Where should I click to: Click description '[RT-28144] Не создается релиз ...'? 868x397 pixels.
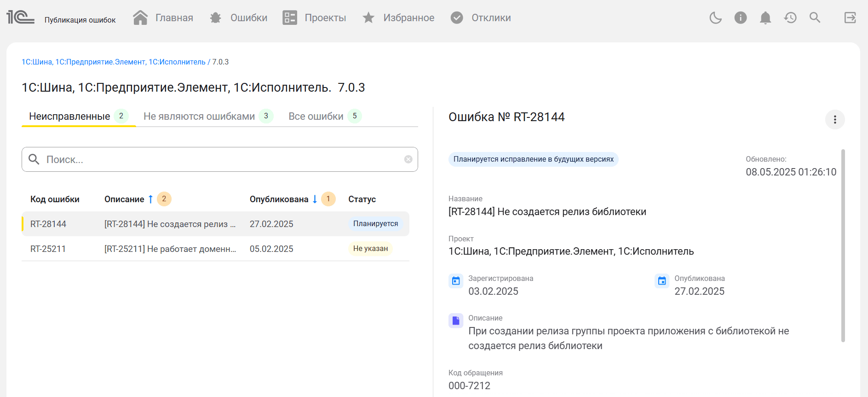(170, 224)
